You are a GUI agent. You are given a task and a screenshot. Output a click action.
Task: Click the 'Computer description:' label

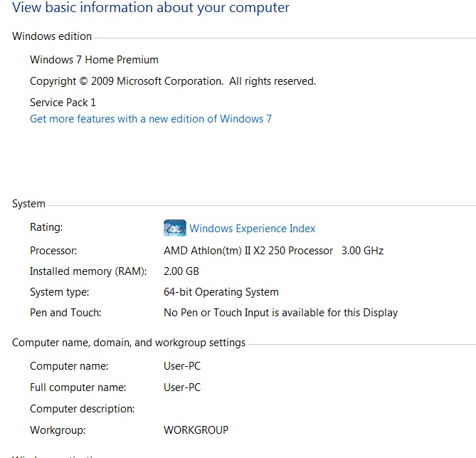click(x=83, y=409)
